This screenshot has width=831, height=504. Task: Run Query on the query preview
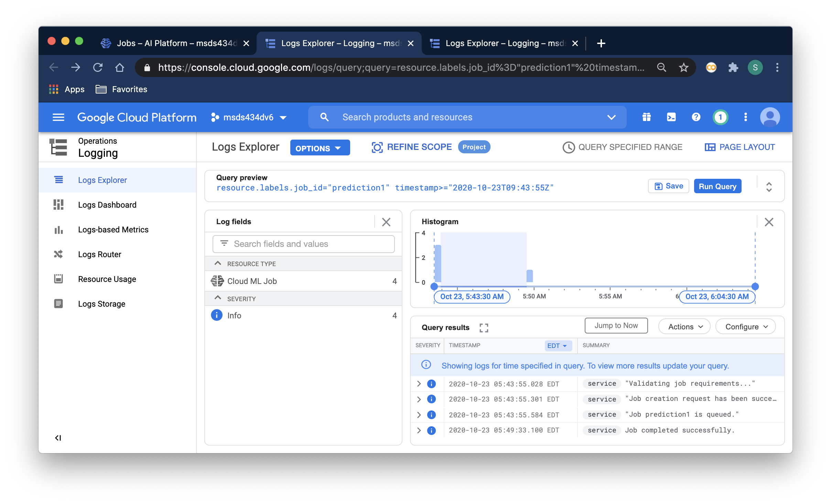coord(717,186)
